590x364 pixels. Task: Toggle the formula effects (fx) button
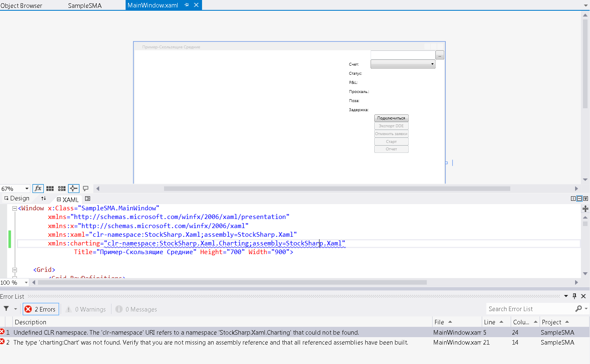coord(38,188)
